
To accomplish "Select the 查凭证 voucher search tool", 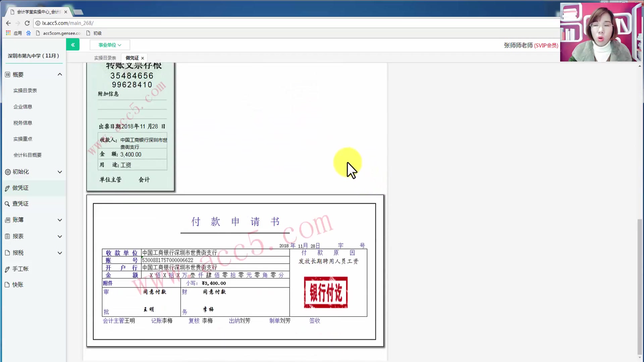I will click(21, 203).
